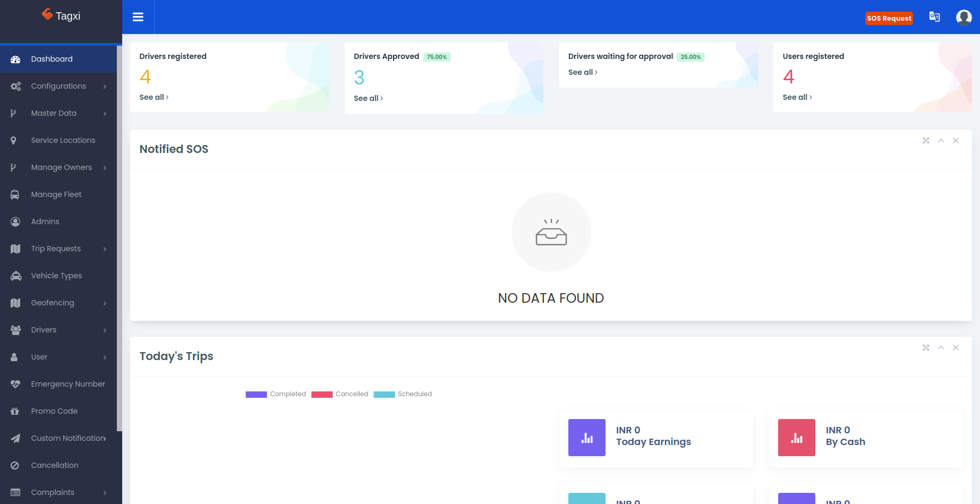Expand the Configurations submenu

pyautogui.click(x=58, y=86)
